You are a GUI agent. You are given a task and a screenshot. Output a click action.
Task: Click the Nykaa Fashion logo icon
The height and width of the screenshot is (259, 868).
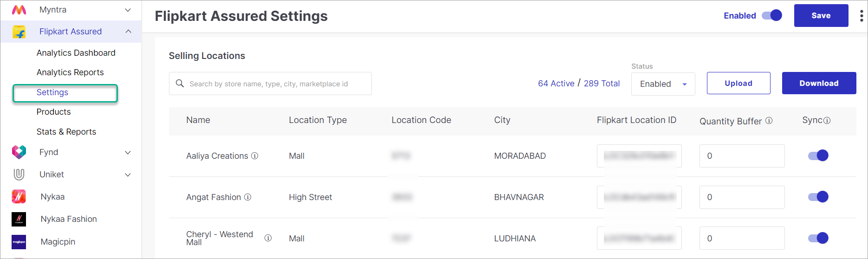[x=19, y=219]
